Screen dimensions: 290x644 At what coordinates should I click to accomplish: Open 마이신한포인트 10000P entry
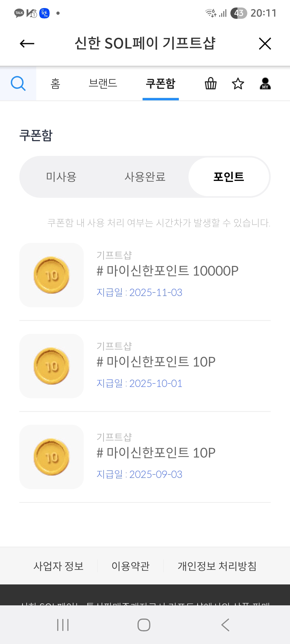168,271
